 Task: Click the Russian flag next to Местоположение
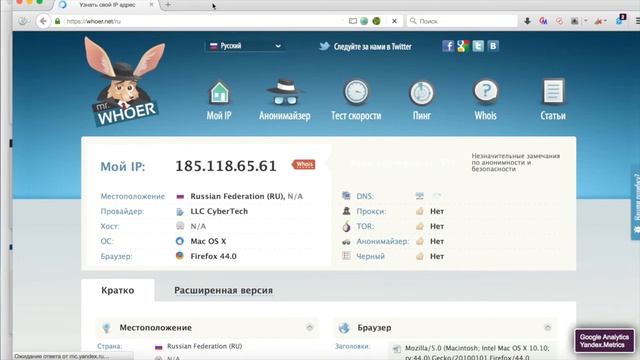click(180, 196)
